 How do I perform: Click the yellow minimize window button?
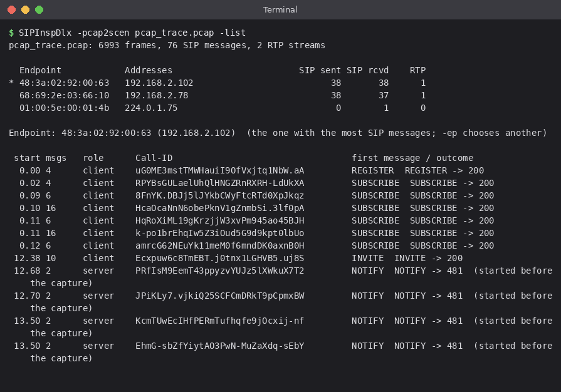pyautogui.click(x=26, y=9)
